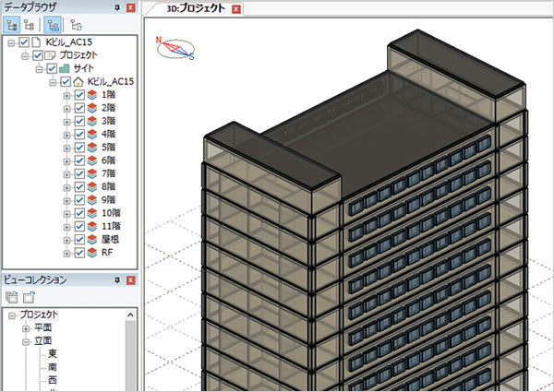This screenshot has height=392, width=554.
Task: Toggle third highlighted tree icon in Data Browser toolbar
Action: point(53,25)
